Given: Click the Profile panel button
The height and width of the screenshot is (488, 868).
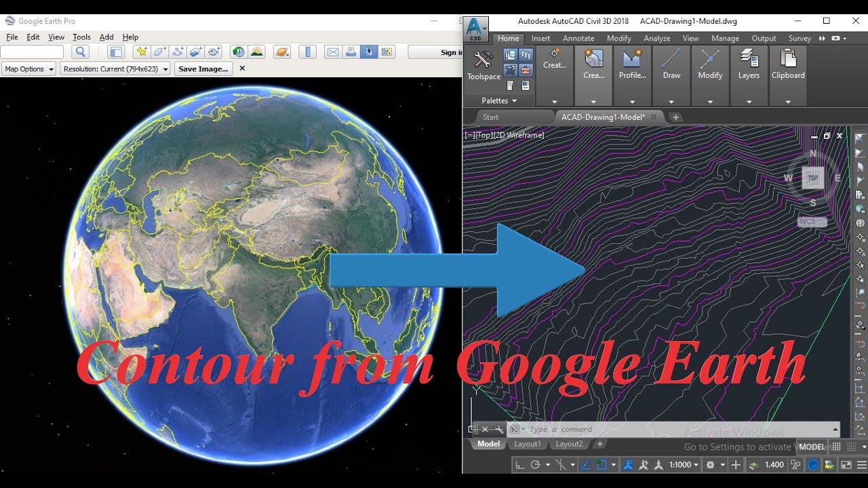Looking at the screenshot, I should tap(632, 65).
